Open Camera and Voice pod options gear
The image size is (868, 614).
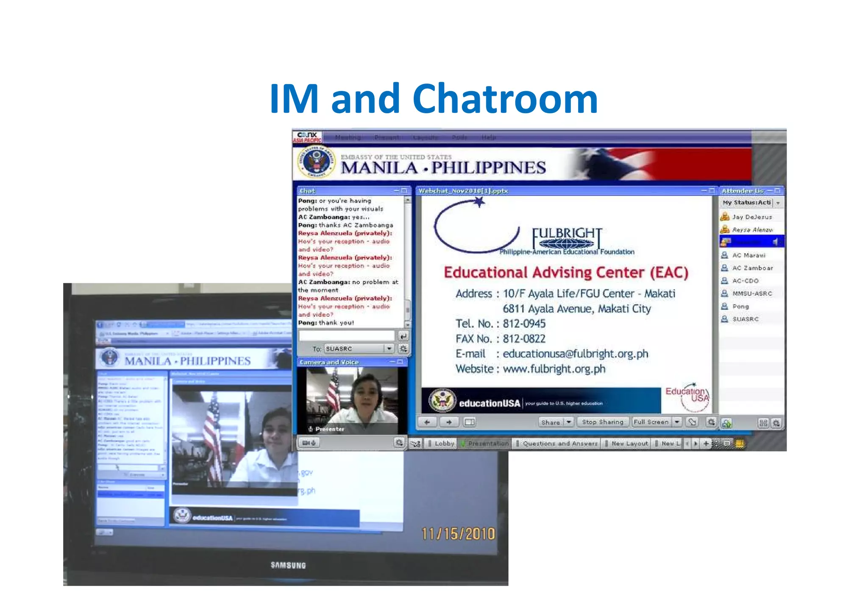[399, 443]
